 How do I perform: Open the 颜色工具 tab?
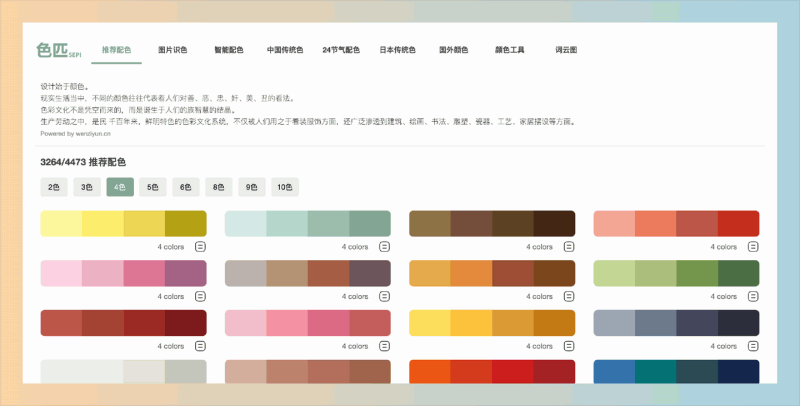[510, 50]
